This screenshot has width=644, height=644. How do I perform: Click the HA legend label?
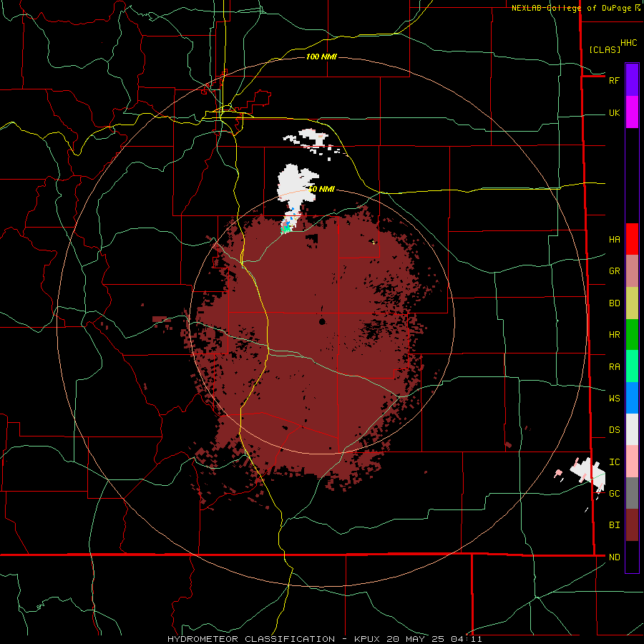click(x=614, y=240)
